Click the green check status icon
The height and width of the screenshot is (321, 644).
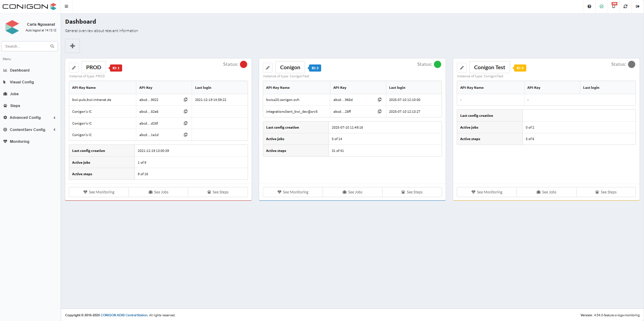coord(601,6)
